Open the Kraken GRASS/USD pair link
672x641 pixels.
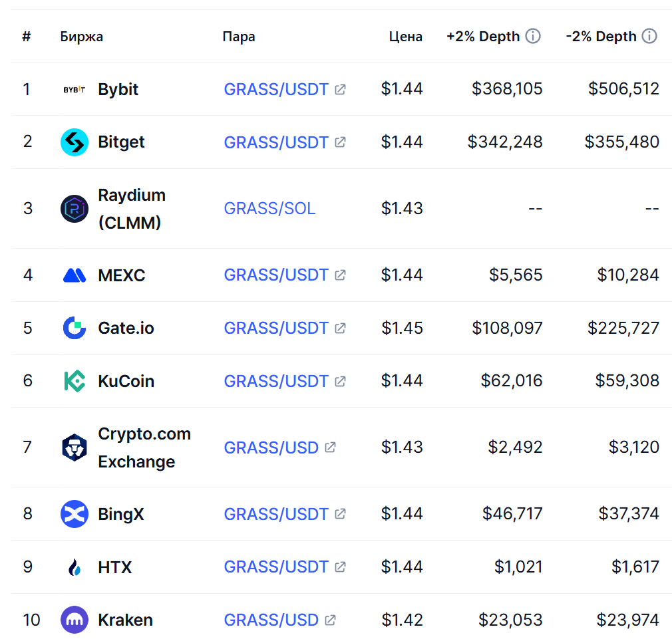click(x=271, y=620)
